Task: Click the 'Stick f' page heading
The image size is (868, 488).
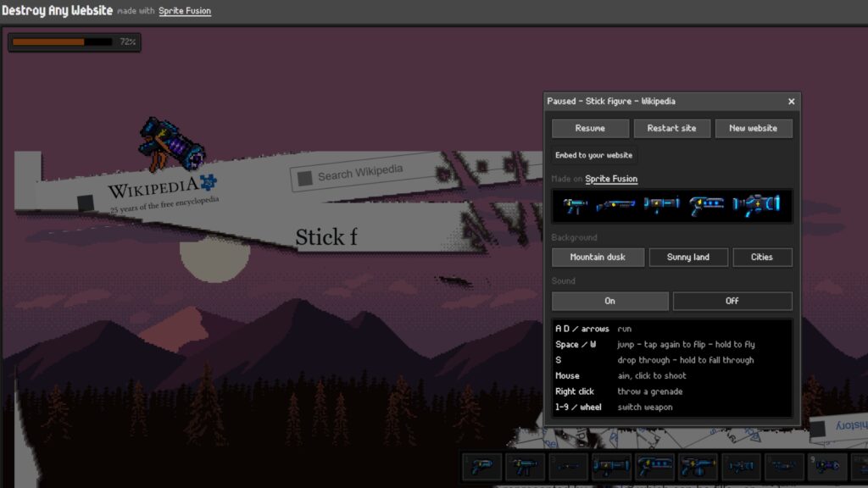Action: [326, 237]
